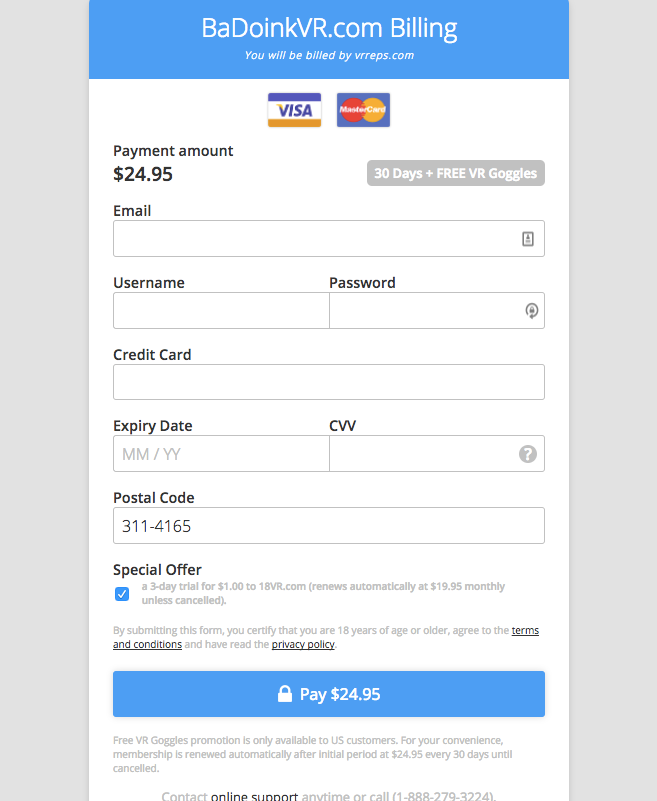Viewport: 657px width, 801px height.
Task: Click the password manager icon in Password field
Action: pyautogui.click(x=531, y=310)
